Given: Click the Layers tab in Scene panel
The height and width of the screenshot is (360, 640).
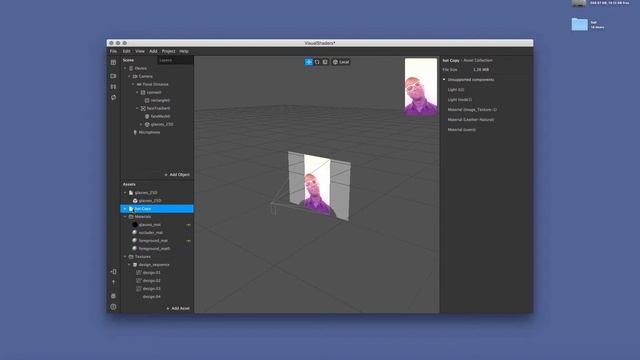Looking at the screenshot, I should tap(166, 60).
